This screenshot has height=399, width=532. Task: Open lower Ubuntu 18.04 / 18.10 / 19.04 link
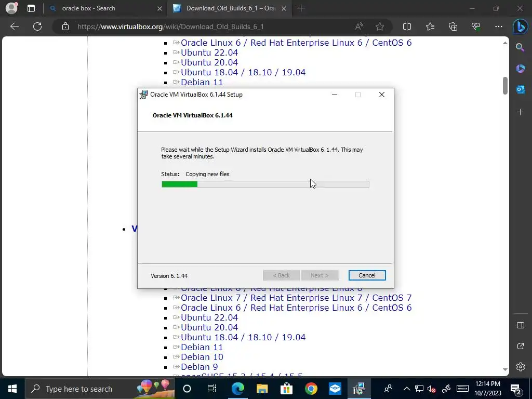coord(243,337)
